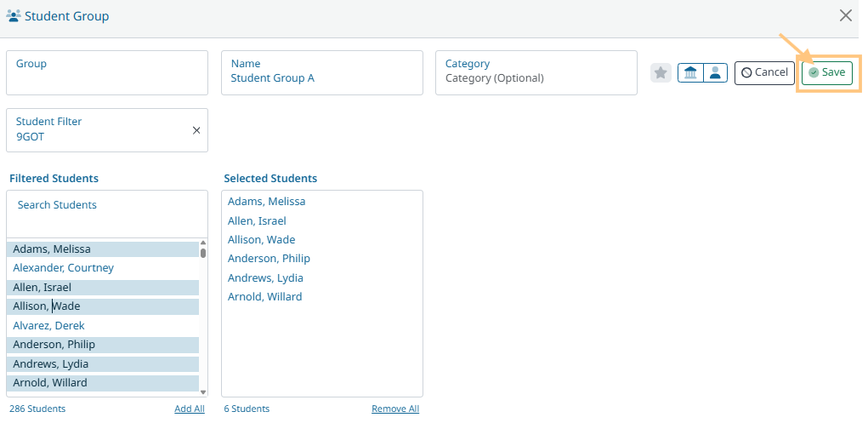Click Arnold, Willard in Selected Students
Viewport: 868px width, 423px height.
tap(264, 297)
